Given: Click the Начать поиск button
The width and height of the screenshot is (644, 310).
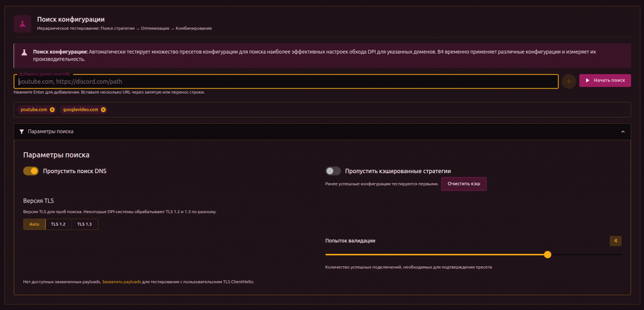Looking at the screenshot, I should [x=605, y=80].
